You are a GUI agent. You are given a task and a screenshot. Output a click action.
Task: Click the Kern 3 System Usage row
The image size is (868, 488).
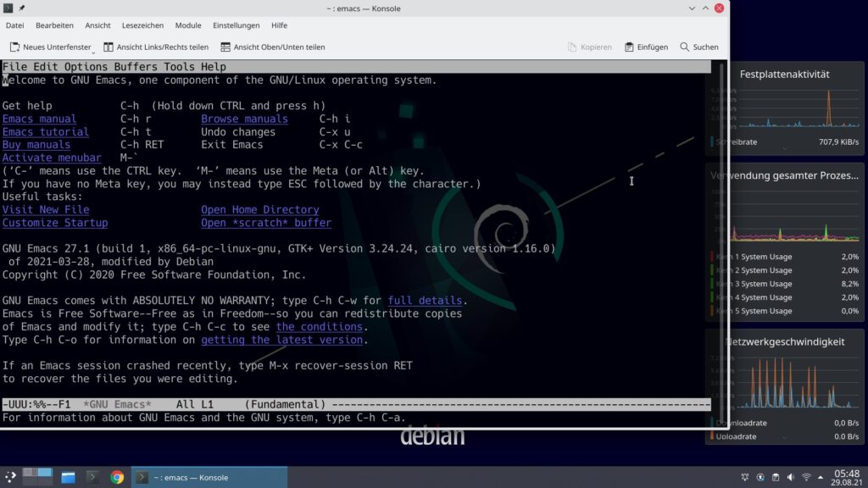[785, 284]
